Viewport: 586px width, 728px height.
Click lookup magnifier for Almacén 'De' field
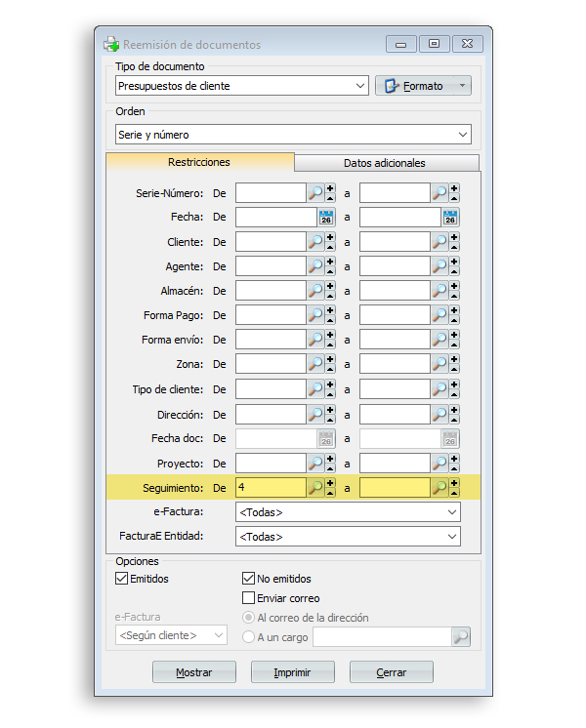point(315,291)
